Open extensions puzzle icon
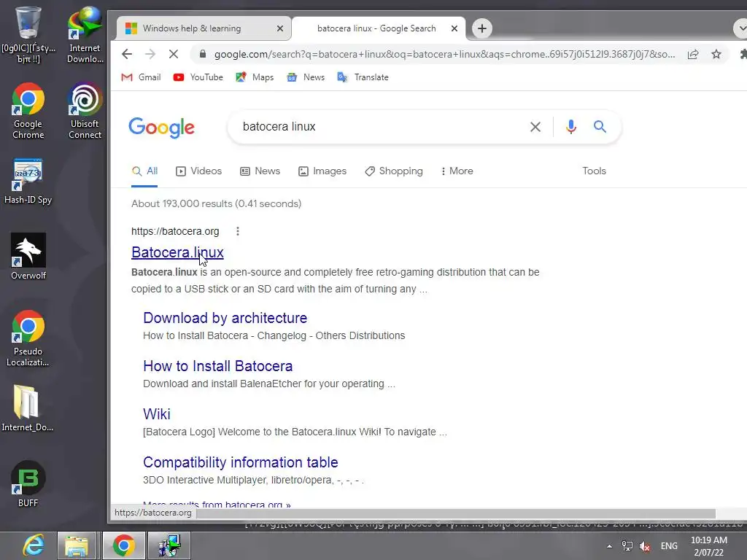This screenshot has height=560, width=747. pos(743,54)
